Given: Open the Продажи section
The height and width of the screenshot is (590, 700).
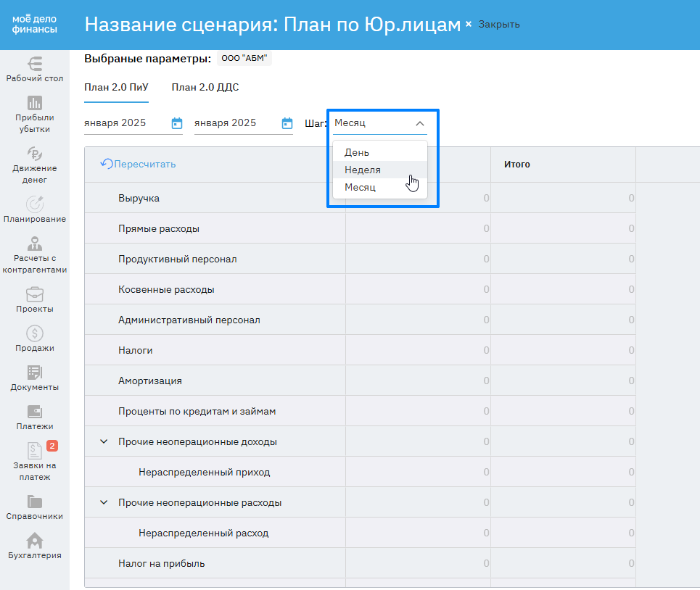Looking at the screenshot, I should coord(34,338).
